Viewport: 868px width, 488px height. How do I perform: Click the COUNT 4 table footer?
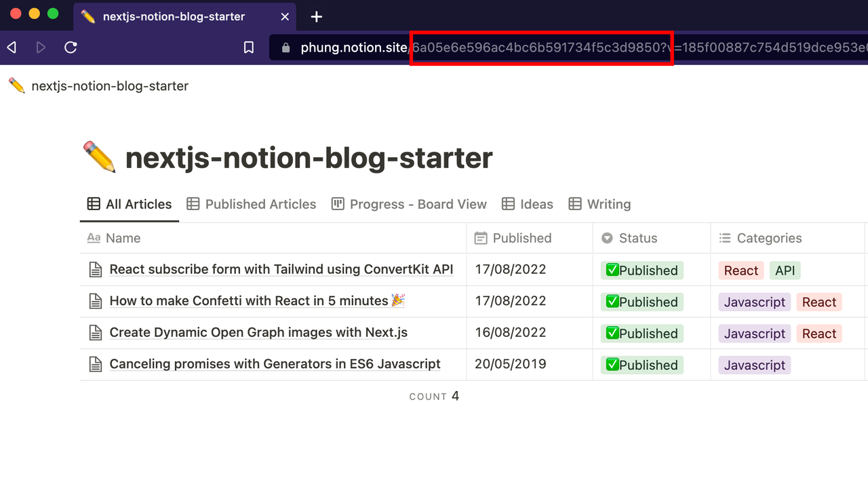[434, 396]
